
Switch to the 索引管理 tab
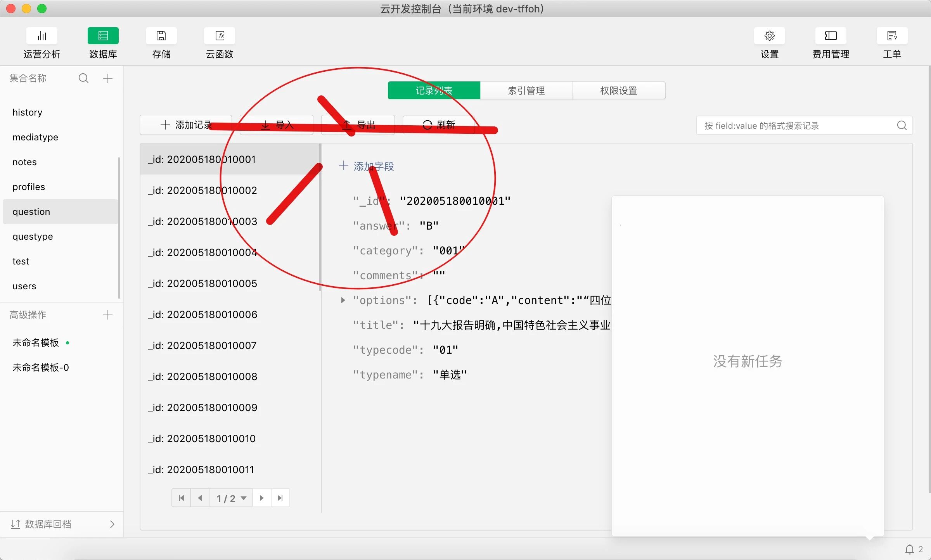526,90
